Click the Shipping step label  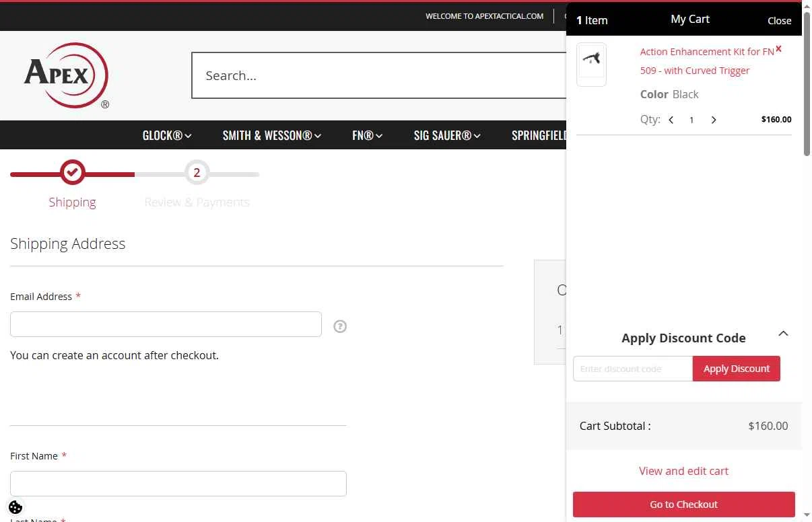tap(72, 202)
